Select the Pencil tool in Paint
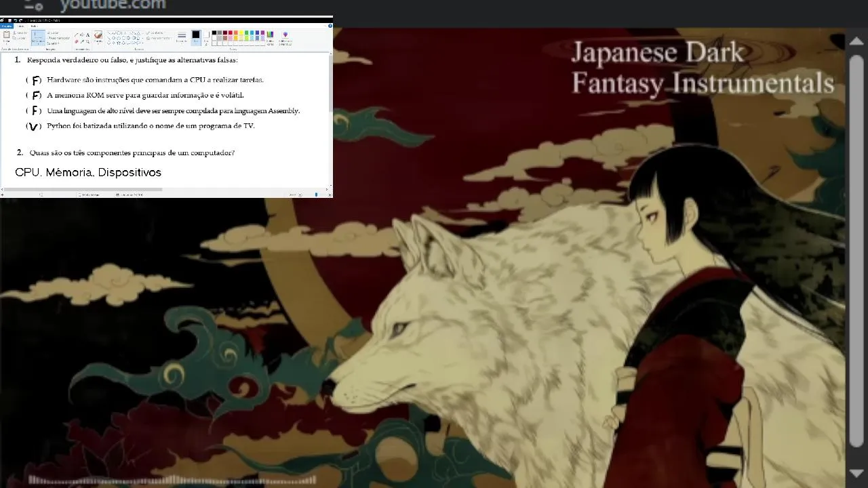Screen dimensions: 868x488 [76, 35]
